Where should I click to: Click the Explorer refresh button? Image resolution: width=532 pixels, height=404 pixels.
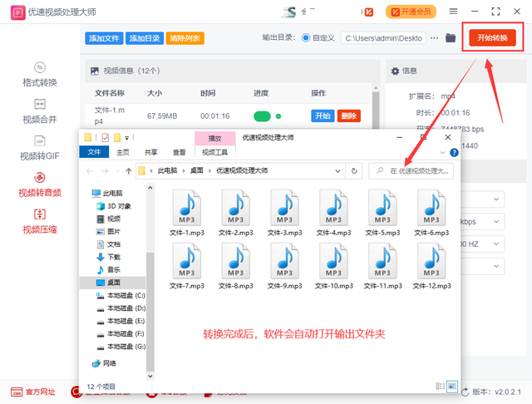354,170
